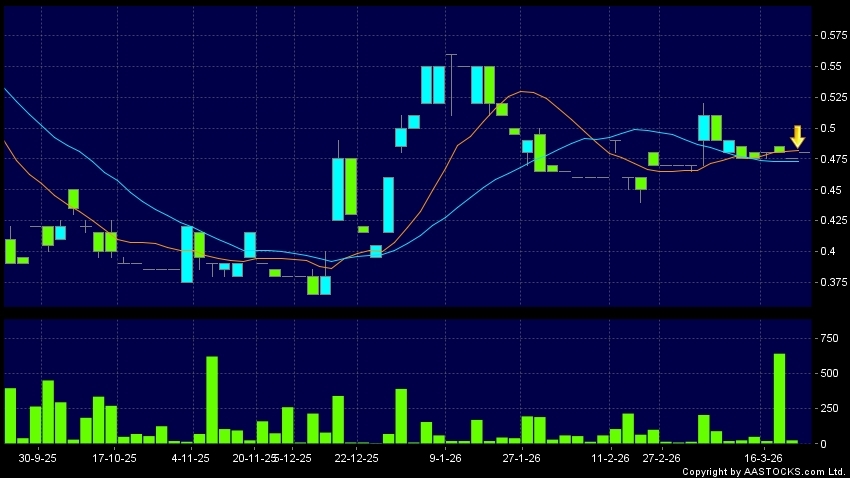Pick the 22-12-25 date label
Viewport: 850px width, 478px height.
(357, 457)
